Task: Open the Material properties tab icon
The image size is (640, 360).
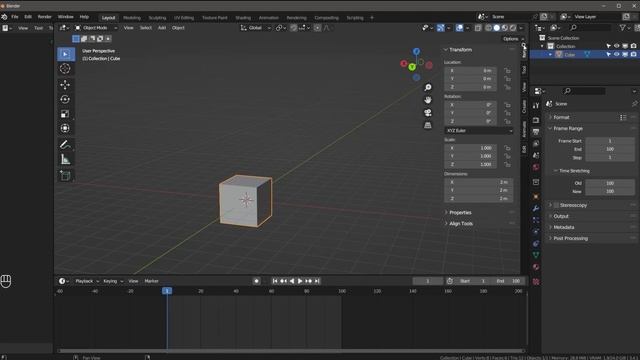Action: coord(536,267)
